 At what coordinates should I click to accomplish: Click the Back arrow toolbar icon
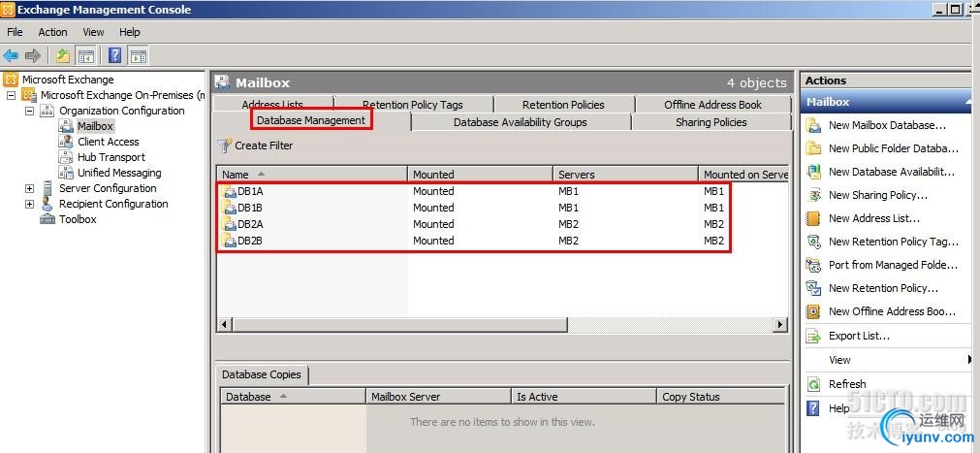pyautogui.click(x=11, y=55)
